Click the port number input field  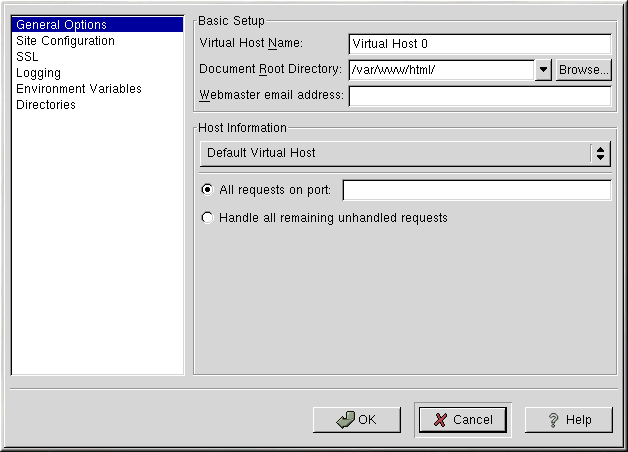tap(476, 190)
